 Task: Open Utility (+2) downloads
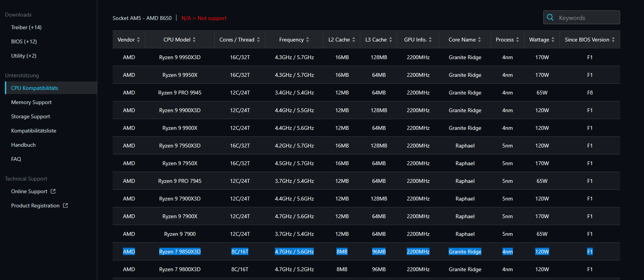point(24,56)
